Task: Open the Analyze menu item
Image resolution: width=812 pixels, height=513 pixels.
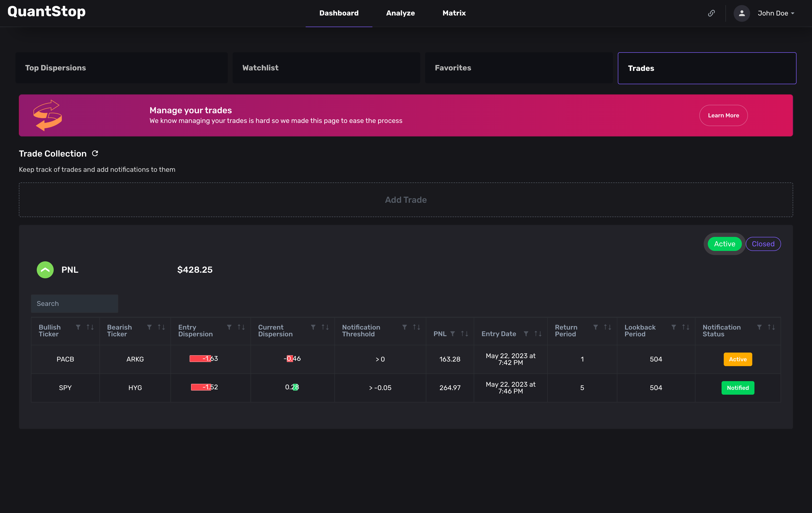Action: tap(400, 13)
